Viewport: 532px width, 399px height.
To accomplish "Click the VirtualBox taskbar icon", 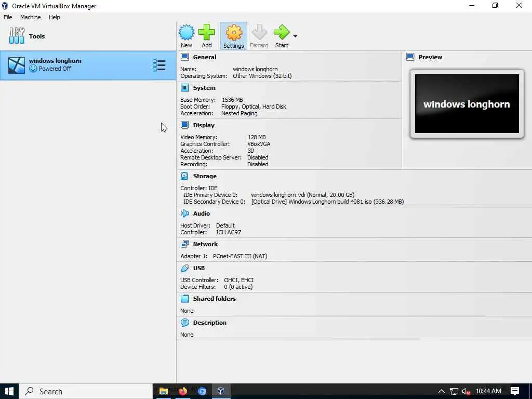I will click(x=221, y=391).
